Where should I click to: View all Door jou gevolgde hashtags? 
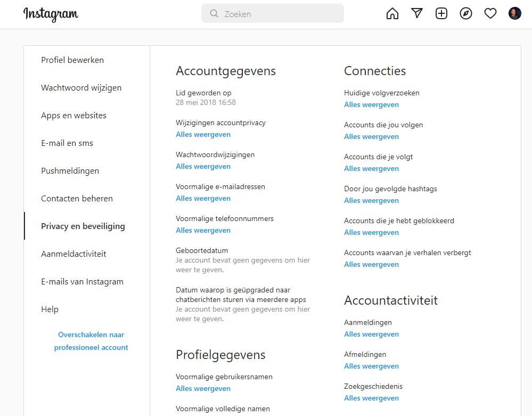[x=372, y=201]
